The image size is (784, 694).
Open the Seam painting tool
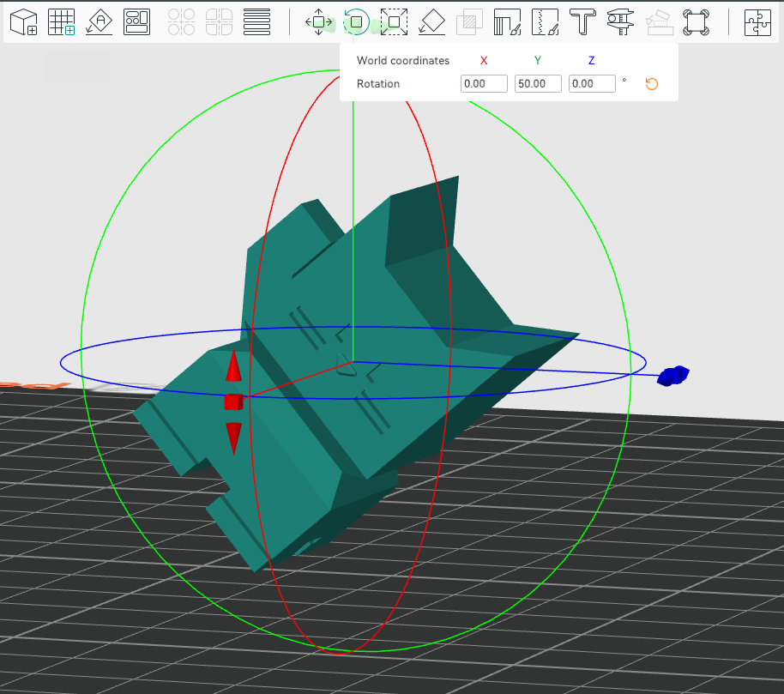coord(545,22)
